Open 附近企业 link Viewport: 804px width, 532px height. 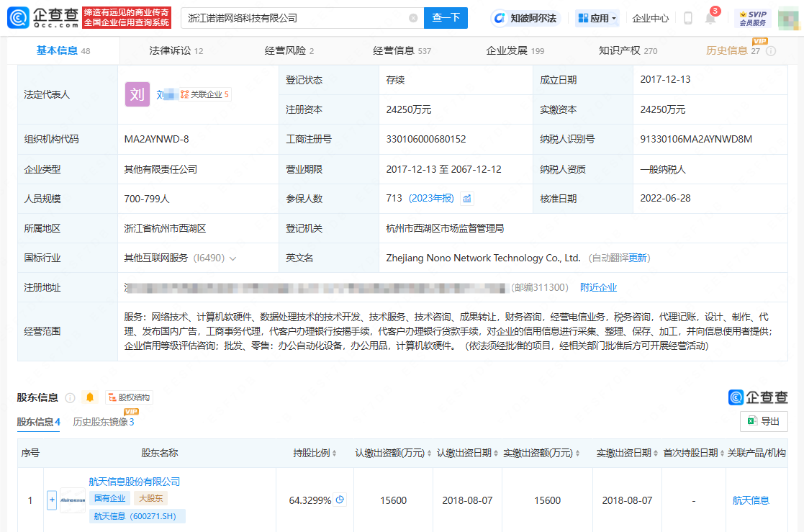click(x=598, y=287)
